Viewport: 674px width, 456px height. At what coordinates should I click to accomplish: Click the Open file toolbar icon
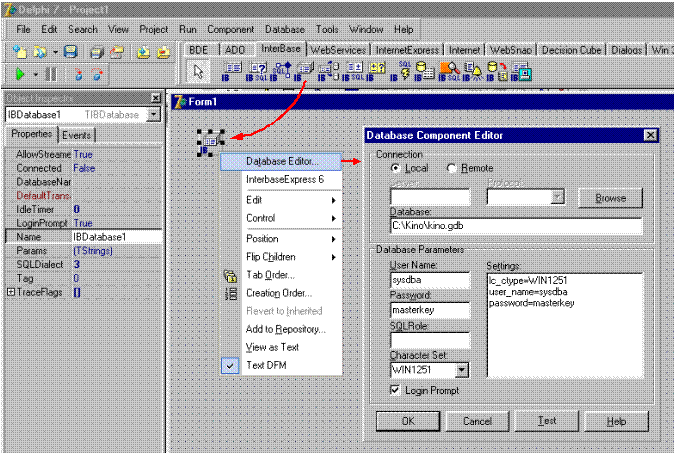click(x=40, y=52)
